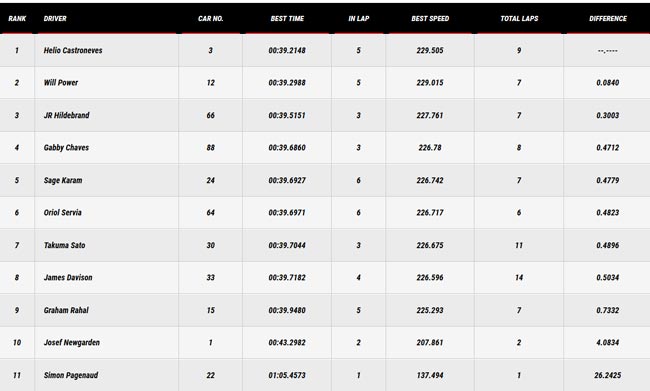Click Gabby Chaves driver name
The height and width of the screenshot is (391, 650).
pyautogui.click(x=66, y=148)
